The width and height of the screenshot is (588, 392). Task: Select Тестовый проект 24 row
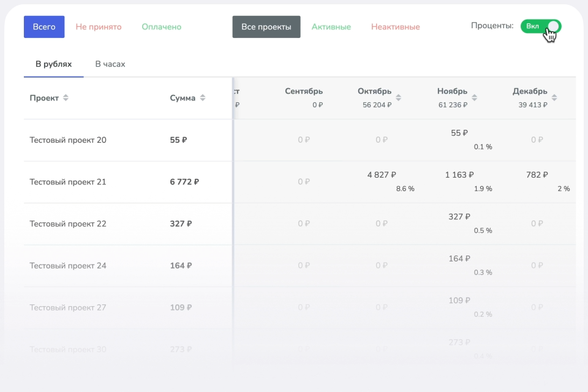(x=68, y=266)
